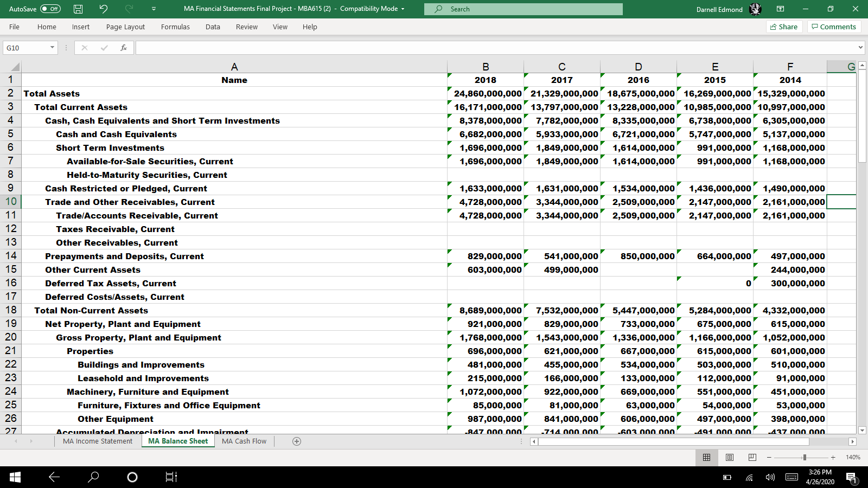Click the Search magnifier box
This screenshot has width=868, height=488.
point(524,9)
